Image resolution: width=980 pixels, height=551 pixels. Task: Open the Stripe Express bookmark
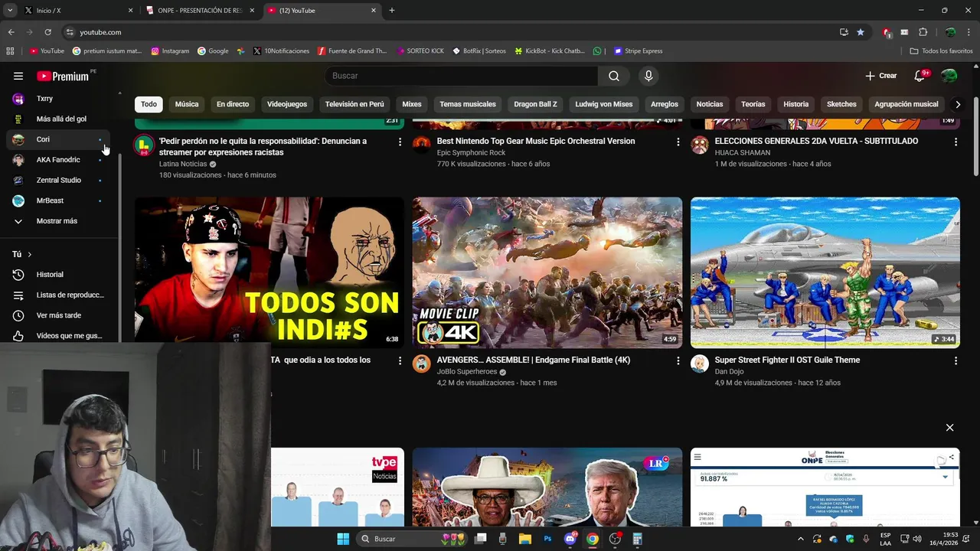click(638, 51)
